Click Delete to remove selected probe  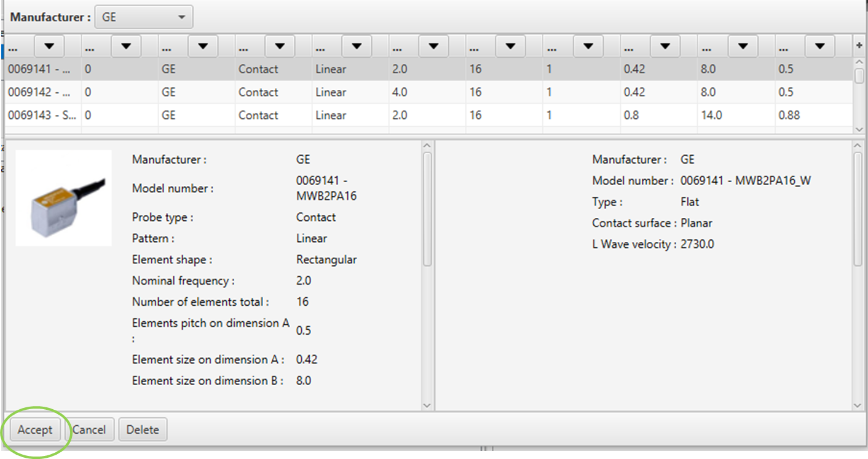point(143,429)
